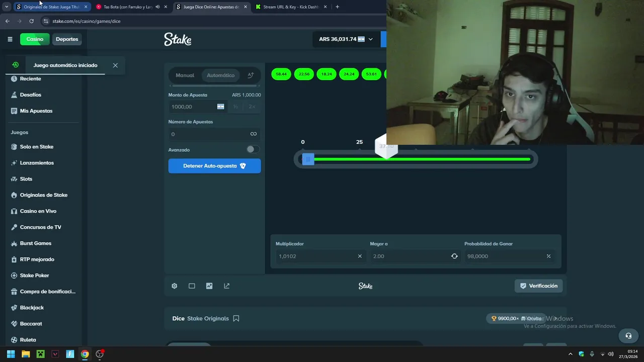This screenshot has height=362, width=644.
Task: Halve the bet with the ½ button
Action: [235, 107]
